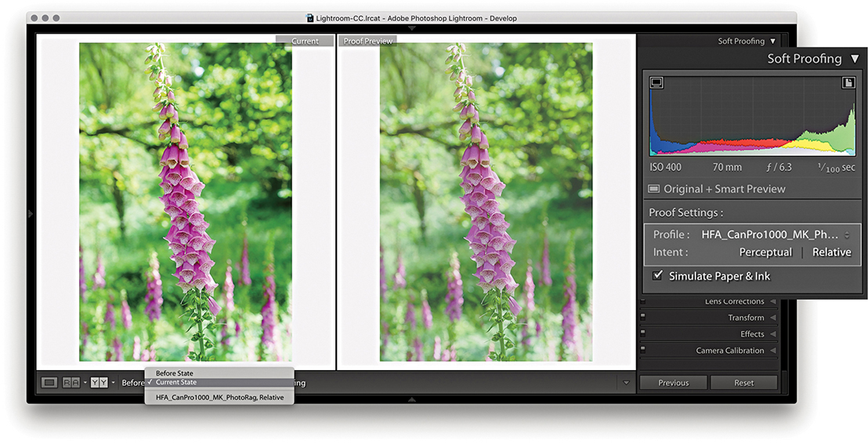Viewport: 868px width, 443px height.
Task: Expand the Effects panel
Action: [772, 334]
